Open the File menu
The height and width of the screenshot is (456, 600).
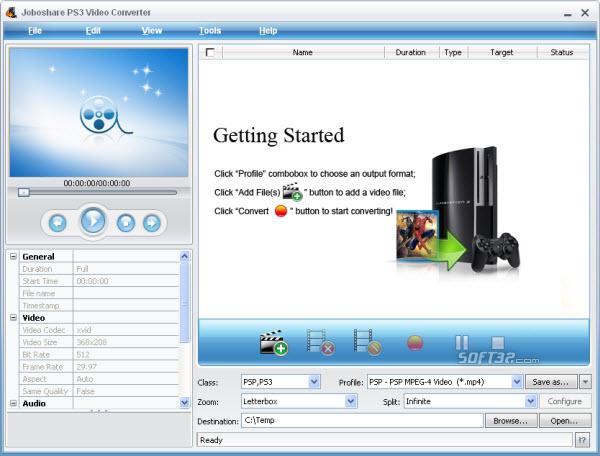pos(35,31)
